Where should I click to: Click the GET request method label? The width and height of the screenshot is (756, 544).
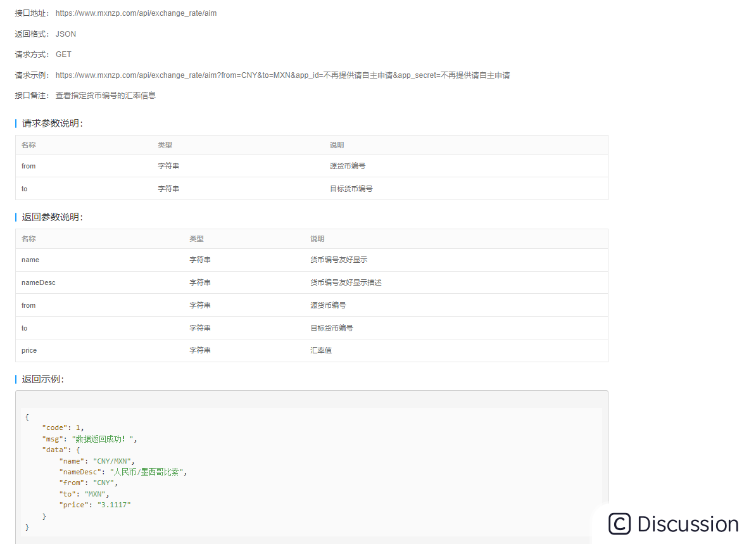coord(63,54)
